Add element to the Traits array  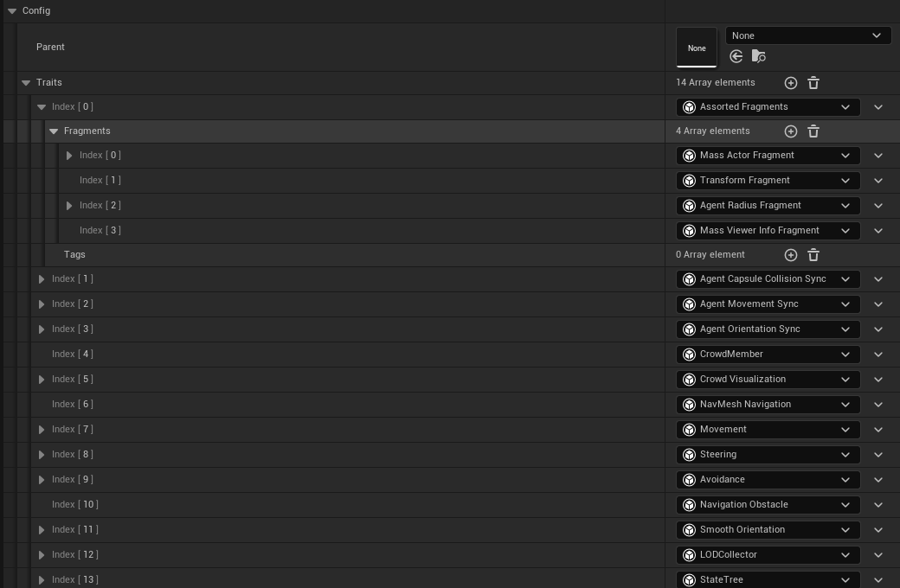(x=790, y=83)
